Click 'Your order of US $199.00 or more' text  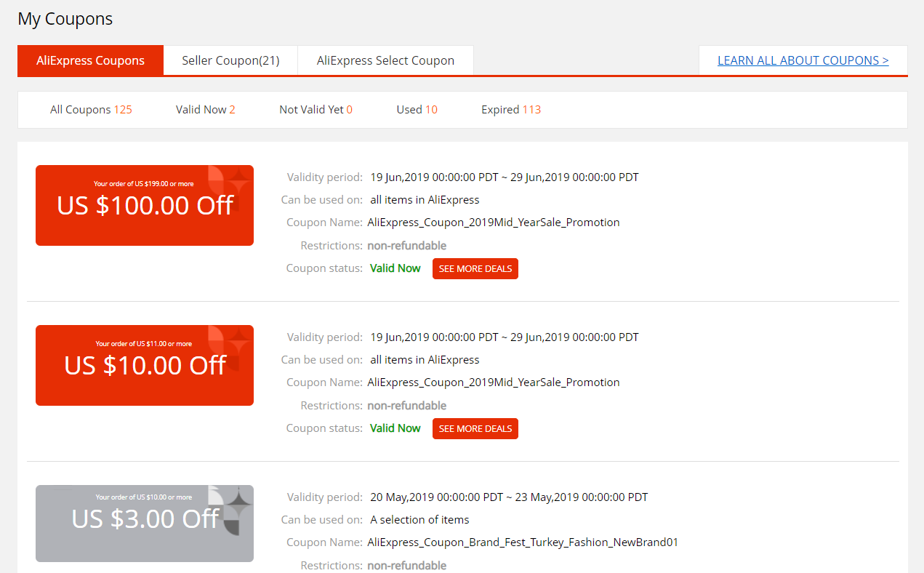[x=144, y=184]
